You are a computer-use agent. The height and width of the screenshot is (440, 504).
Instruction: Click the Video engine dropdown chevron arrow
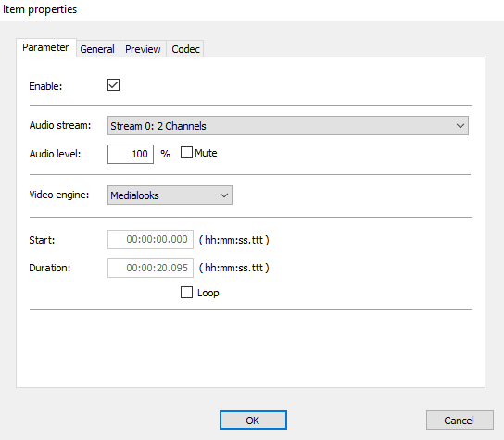pos(224,195)
